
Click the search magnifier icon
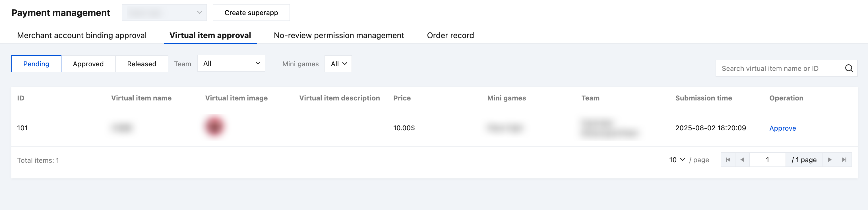click(849, 68)
